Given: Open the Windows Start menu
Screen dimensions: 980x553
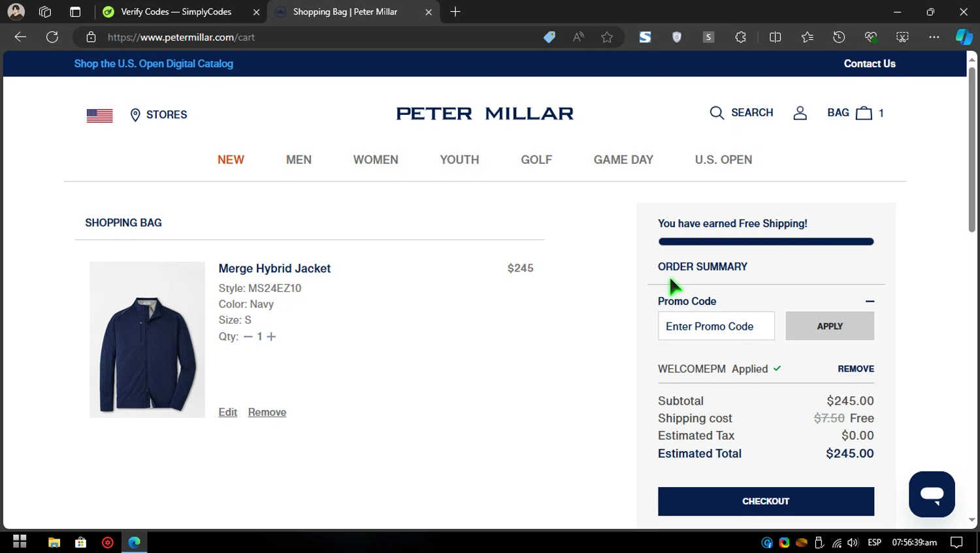Looking at the screenshot, I should coord(20,542).
